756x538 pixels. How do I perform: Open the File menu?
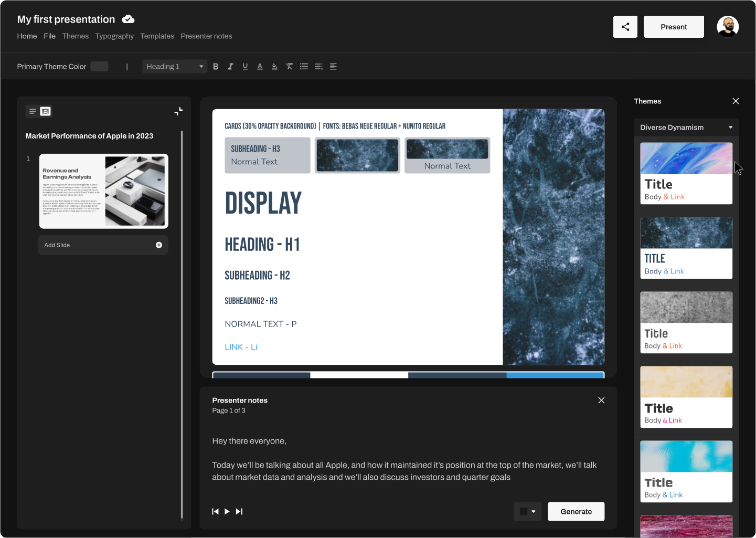(x=50, y=36)
